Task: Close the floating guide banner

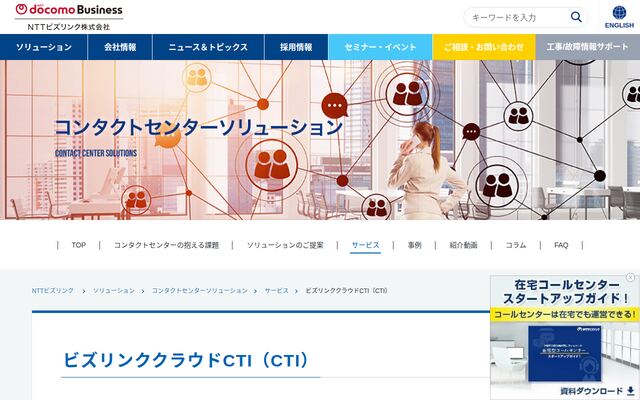Action: click(x=630, y=278)
